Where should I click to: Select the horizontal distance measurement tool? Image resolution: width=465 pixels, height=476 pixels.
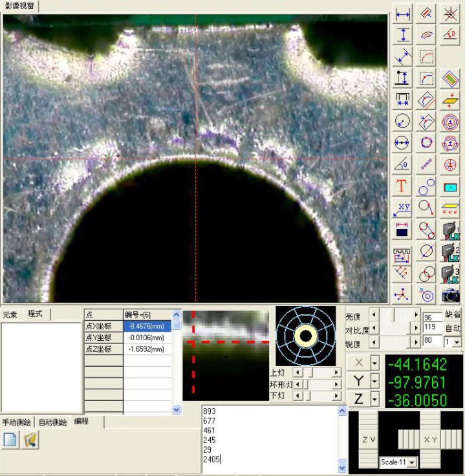(x=403, y=14)
